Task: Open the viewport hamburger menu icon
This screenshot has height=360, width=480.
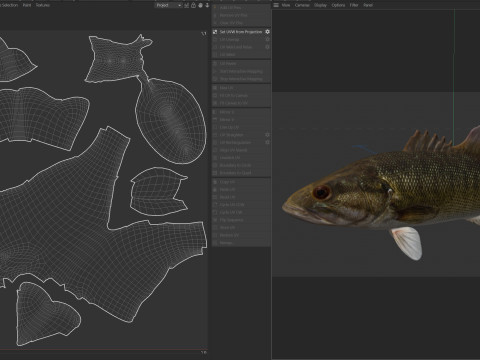Action: (276, 5)
